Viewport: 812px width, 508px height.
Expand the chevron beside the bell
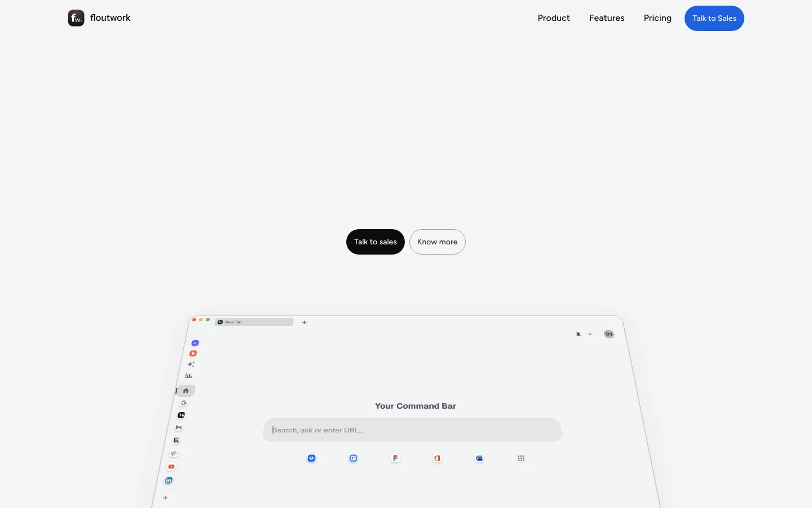(x=590, y=334)
